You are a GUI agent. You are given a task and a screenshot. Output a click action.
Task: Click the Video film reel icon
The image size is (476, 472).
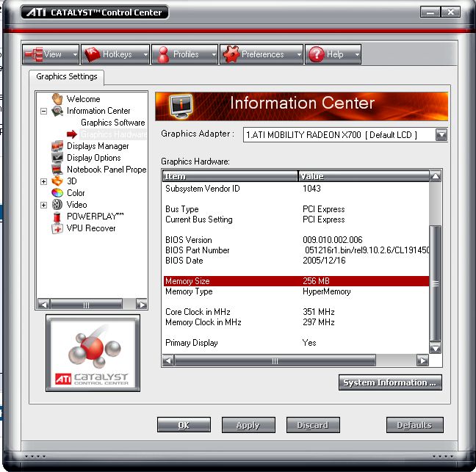pyautogui.click(x=57, y=205)
